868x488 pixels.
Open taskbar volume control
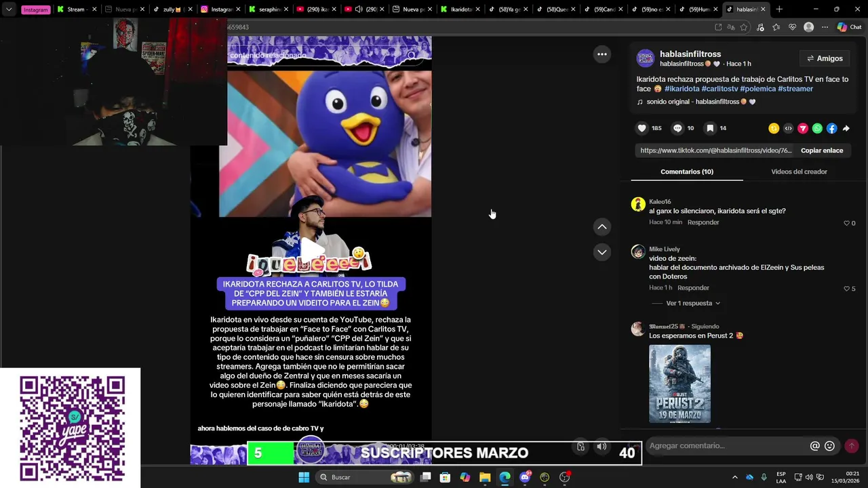[808, 477]
